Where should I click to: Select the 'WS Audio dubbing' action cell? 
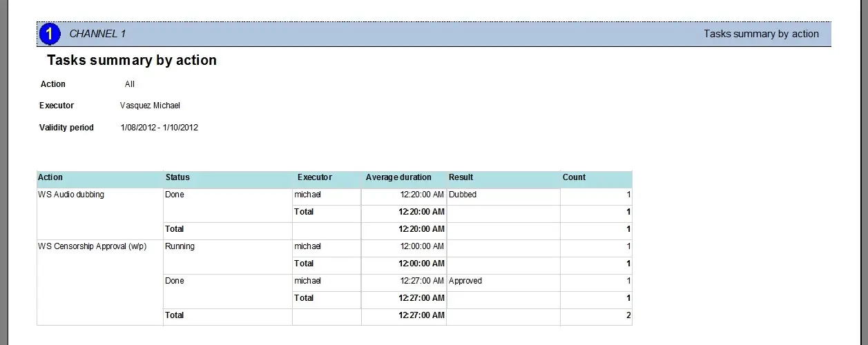pos(71,195)
